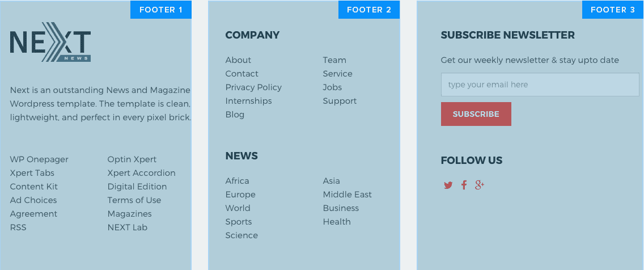Image resolution: width=644 pixels, height=270 pixels.
Task: Go to the Xpert Accordion link
Action: 142,173
